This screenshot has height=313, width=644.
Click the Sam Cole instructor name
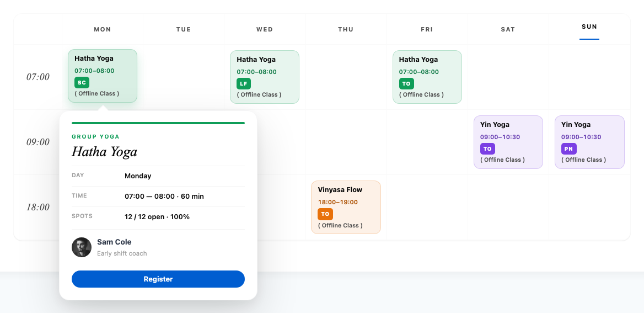pos(114,242)
